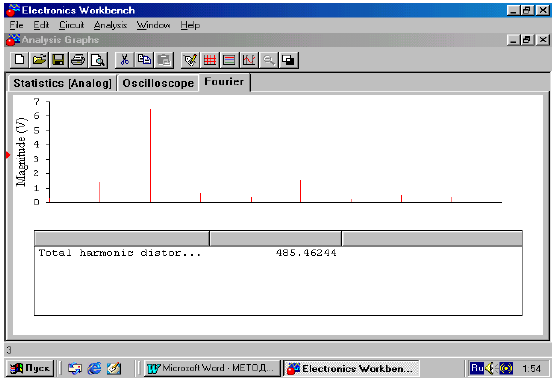Select the value 485.46244
Viewport: 557px width, 388px height.
tap(306, 253)
